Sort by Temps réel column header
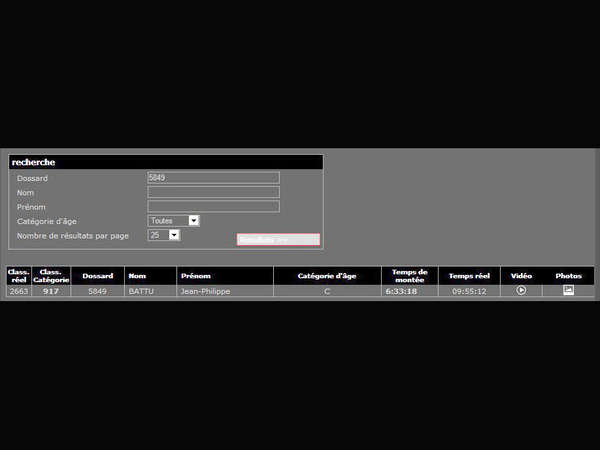 [x=469, y=276]
